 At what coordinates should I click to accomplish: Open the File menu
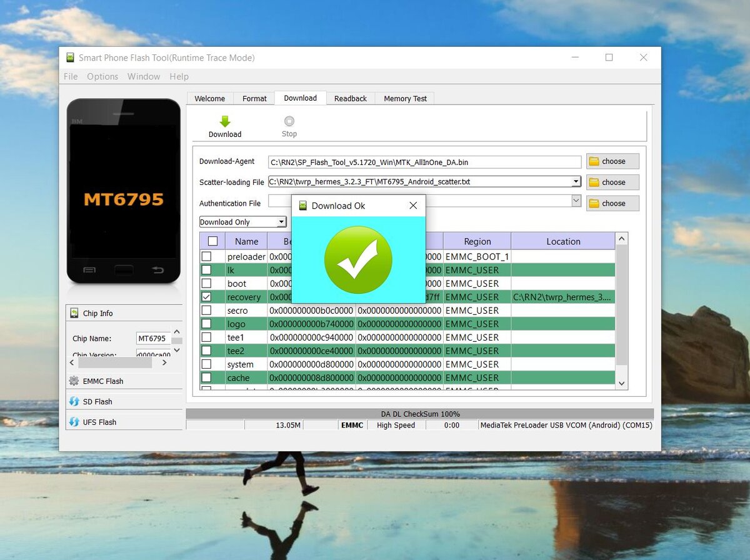(71, 76)
